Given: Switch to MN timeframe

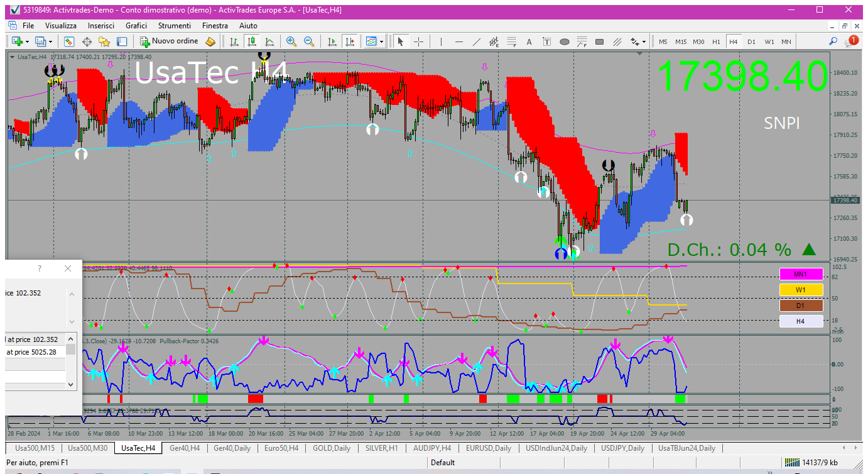Looking at the screenshot, I should tap(786, 41).
